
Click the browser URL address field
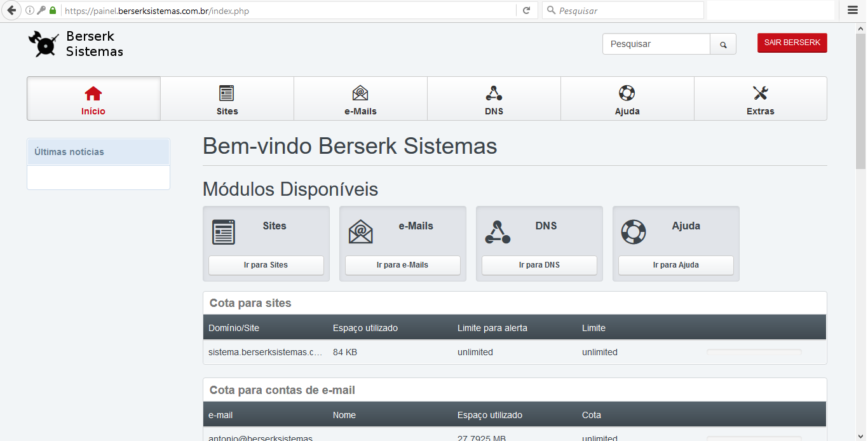[x=289, y=10]
